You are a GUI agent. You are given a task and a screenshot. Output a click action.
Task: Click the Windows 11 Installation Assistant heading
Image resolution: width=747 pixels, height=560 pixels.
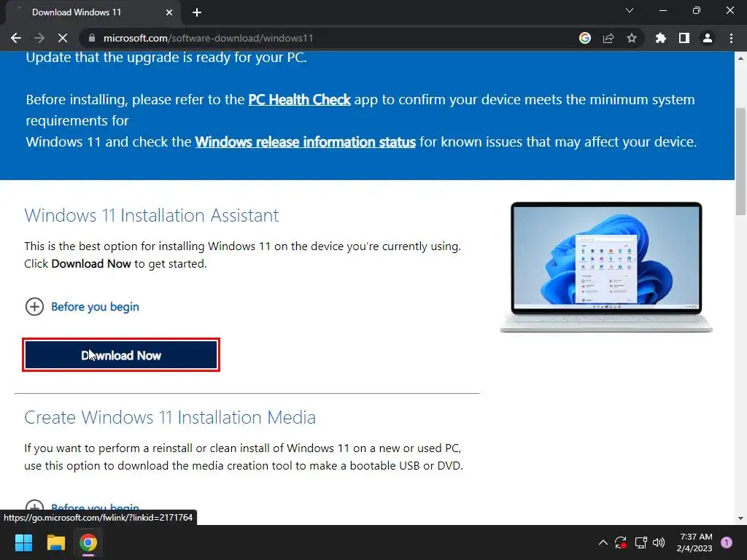point(152,215)
